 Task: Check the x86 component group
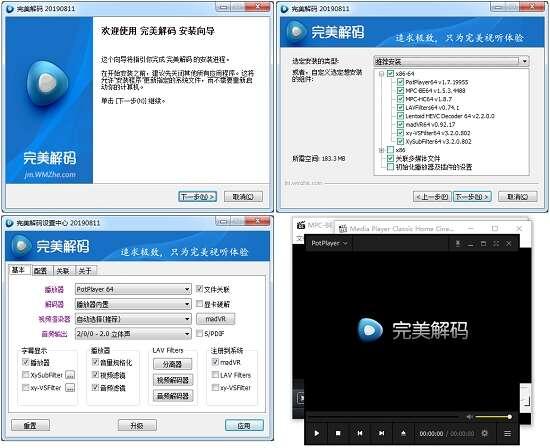[x=390, y=150]
